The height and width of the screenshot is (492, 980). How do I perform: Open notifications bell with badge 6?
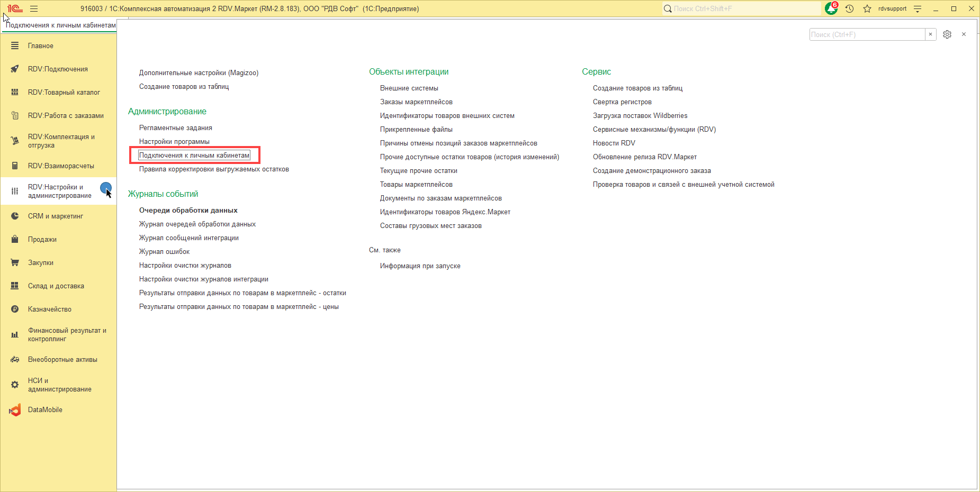pyautogui.click(x=831, y=8)
